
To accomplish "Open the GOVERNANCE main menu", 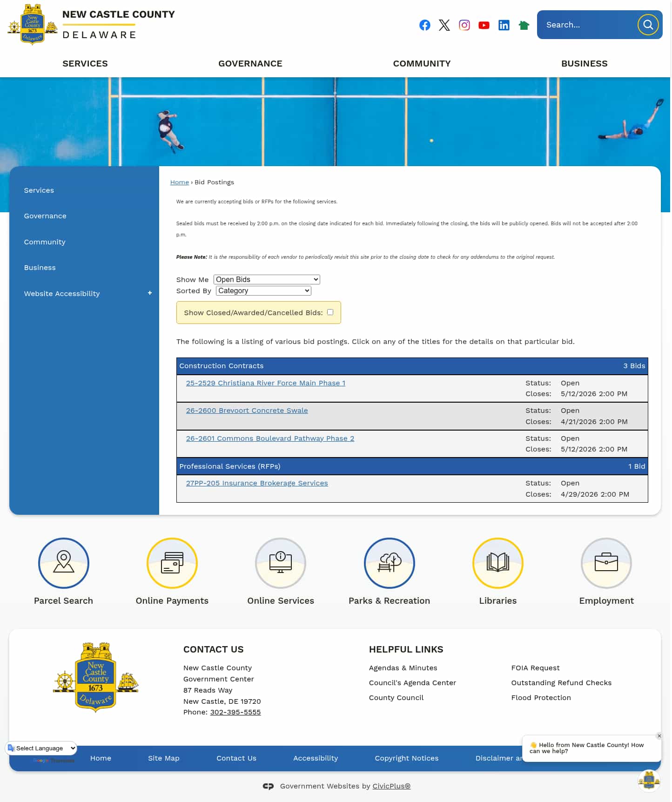I will click(250, 64).
